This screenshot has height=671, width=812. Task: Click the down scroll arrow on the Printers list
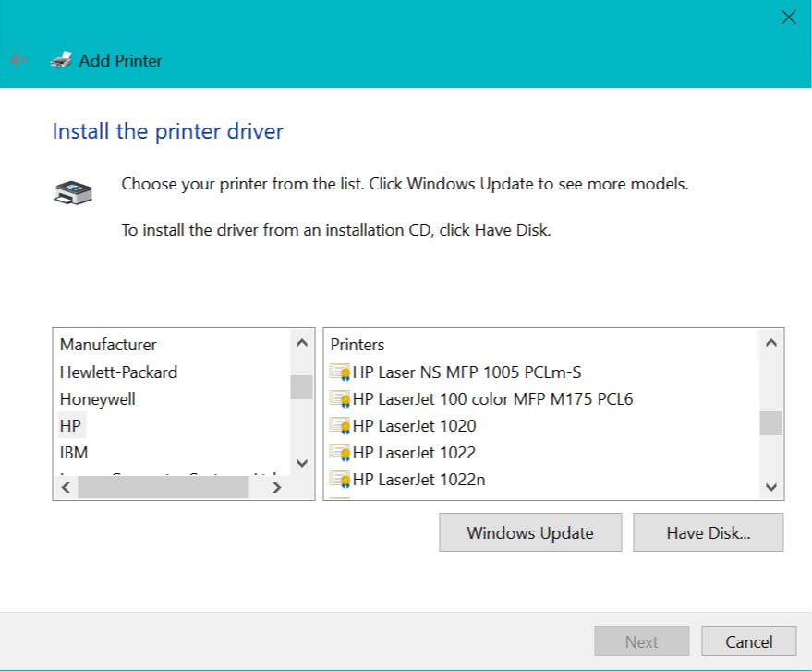click(771, 487)
